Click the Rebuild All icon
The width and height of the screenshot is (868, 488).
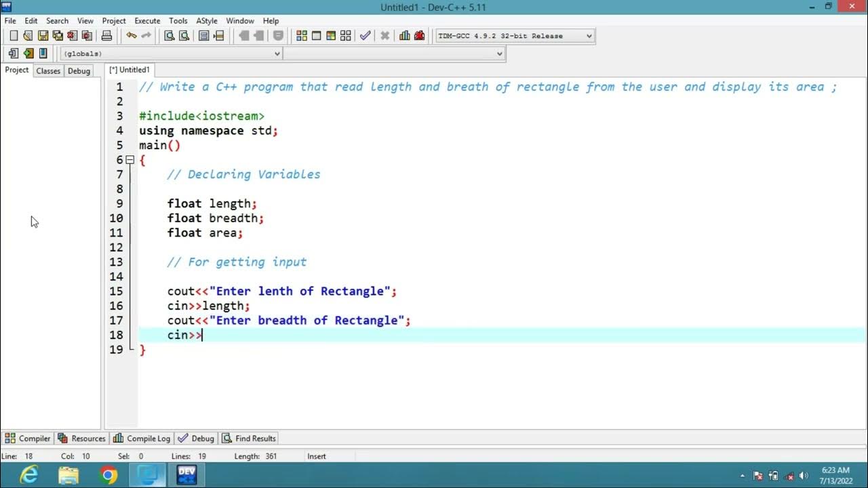[x=346, y=36]
